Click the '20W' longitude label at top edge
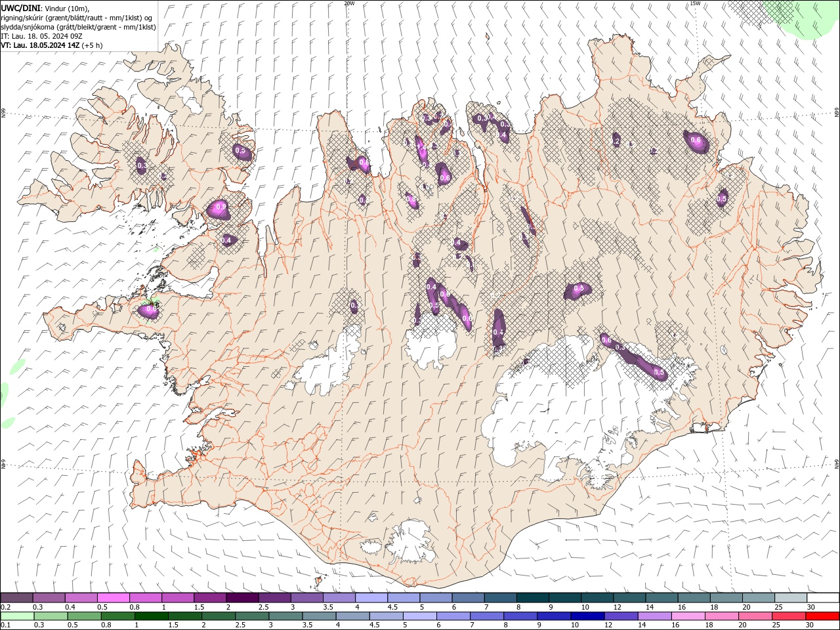The height and width of the screenshot is (630, 840). coord(349,3)
